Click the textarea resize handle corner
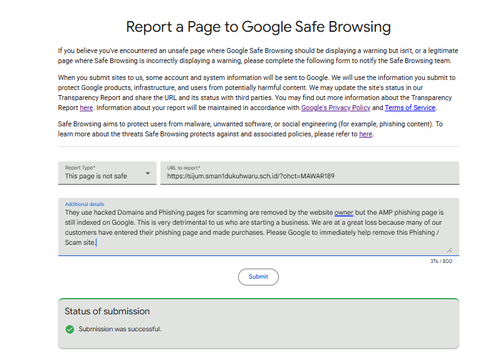This screenshot has height=363, width=500. point(449,250)
